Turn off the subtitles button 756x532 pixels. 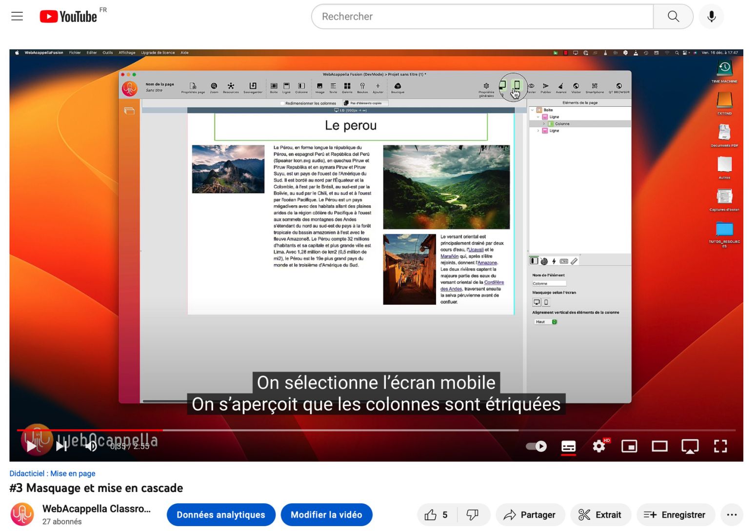coord(568,446)
